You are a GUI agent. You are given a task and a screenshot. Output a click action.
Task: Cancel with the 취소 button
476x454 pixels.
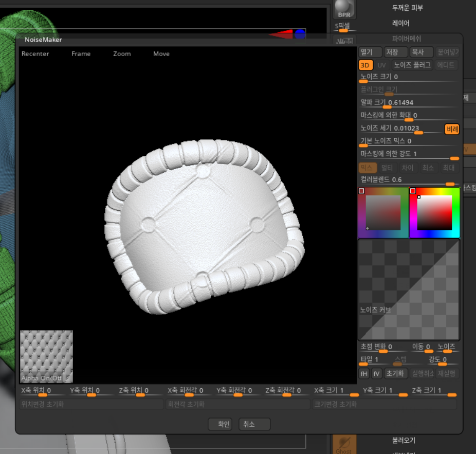pos(254,424)
